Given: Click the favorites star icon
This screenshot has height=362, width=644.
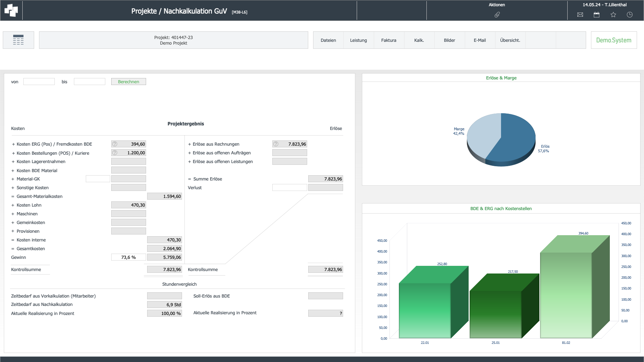Looking at the screenshot, I should coord(613,15).
